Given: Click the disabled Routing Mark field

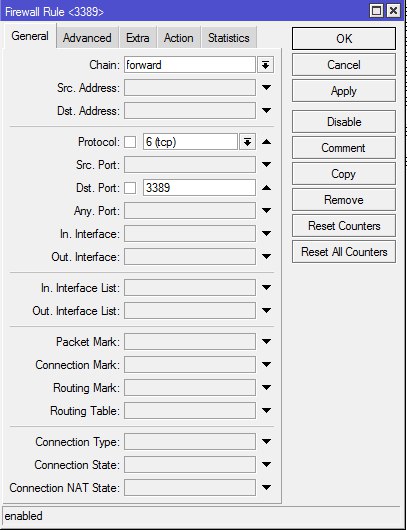Looking at the screenshot, I should [x=190, y=388].
